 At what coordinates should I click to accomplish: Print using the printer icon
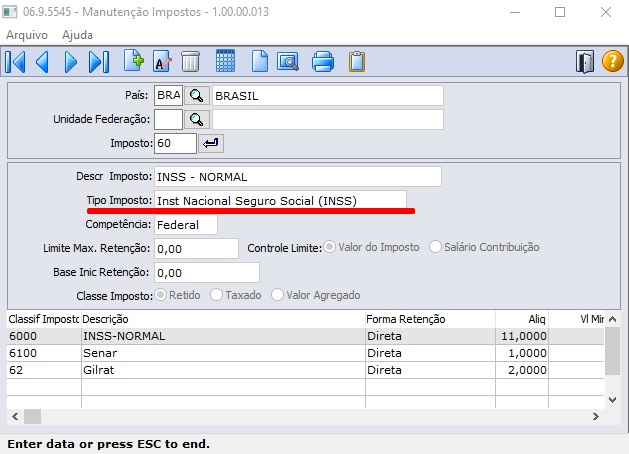(323, 62)
